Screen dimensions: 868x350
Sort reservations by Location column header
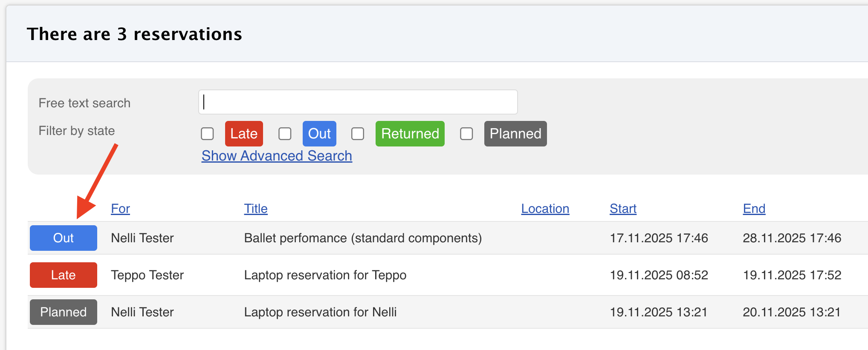[x=545, y=209]
